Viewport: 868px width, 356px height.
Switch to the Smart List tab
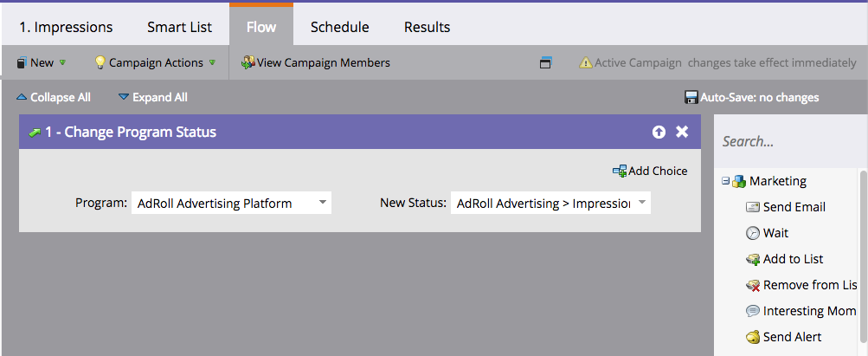click(179, 27)
